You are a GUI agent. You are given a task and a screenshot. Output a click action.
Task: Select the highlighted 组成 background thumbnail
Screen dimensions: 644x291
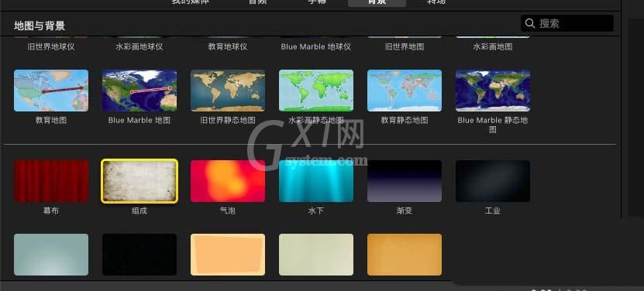coord(139,181)
